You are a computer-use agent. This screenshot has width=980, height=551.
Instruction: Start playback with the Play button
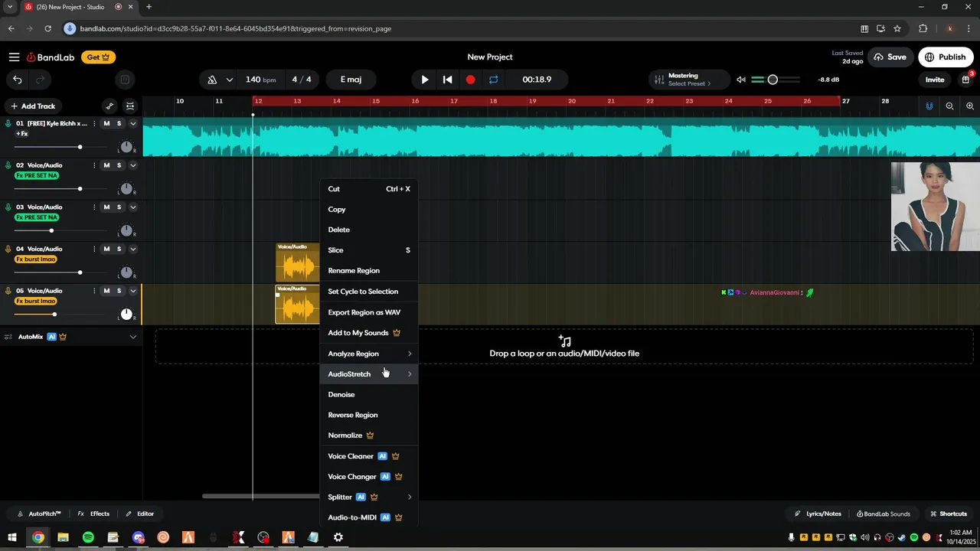425,80
